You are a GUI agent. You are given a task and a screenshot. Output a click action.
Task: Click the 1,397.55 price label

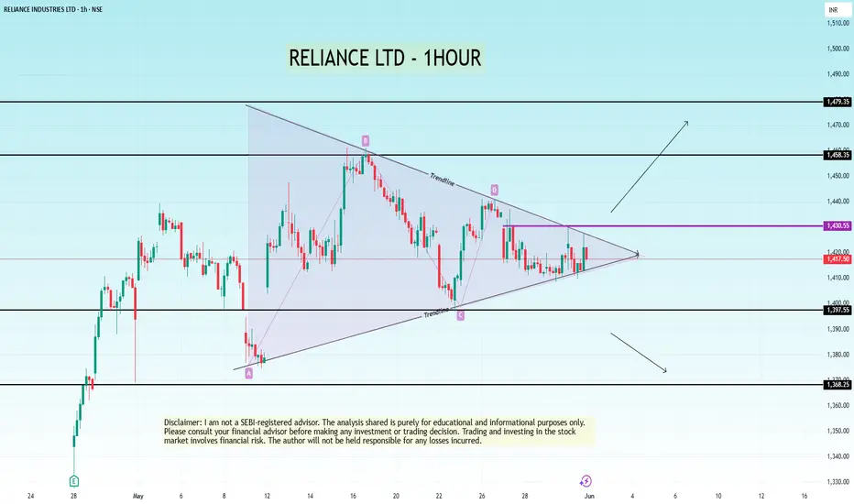838,310
